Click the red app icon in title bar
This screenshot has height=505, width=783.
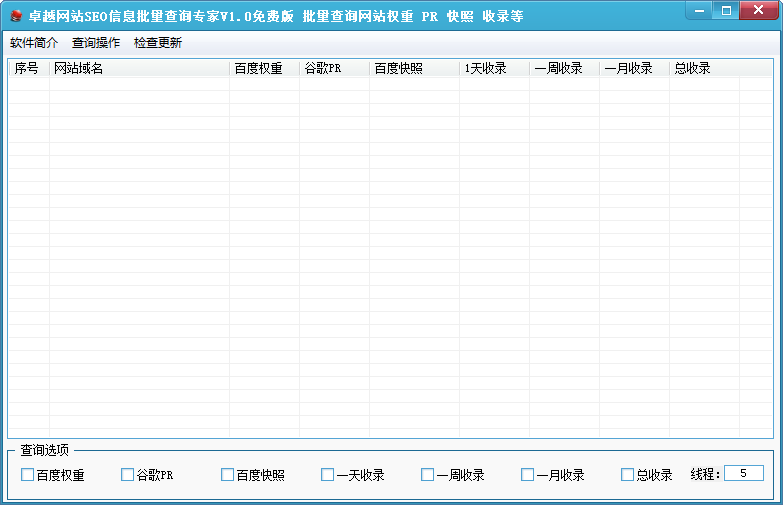16,16
